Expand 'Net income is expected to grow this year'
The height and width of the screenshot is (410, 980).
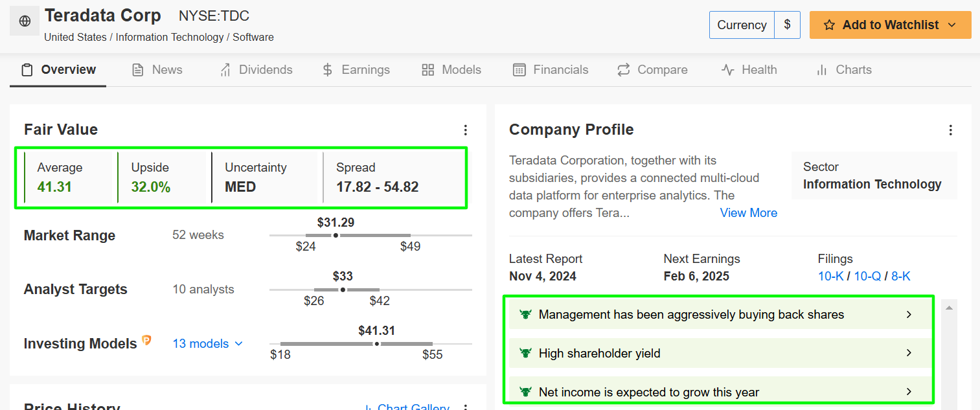pos(720,392)
